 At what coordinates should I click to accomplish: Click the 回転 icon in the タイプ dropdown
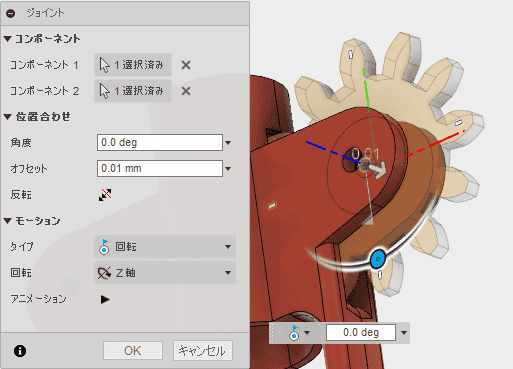[x=104, y=247]
